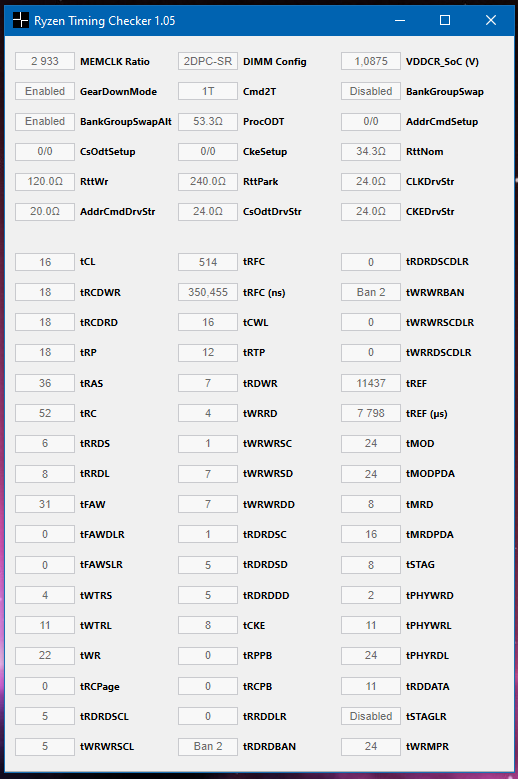
Task: Click the tRCPage label text
Action: click(100, 687)
